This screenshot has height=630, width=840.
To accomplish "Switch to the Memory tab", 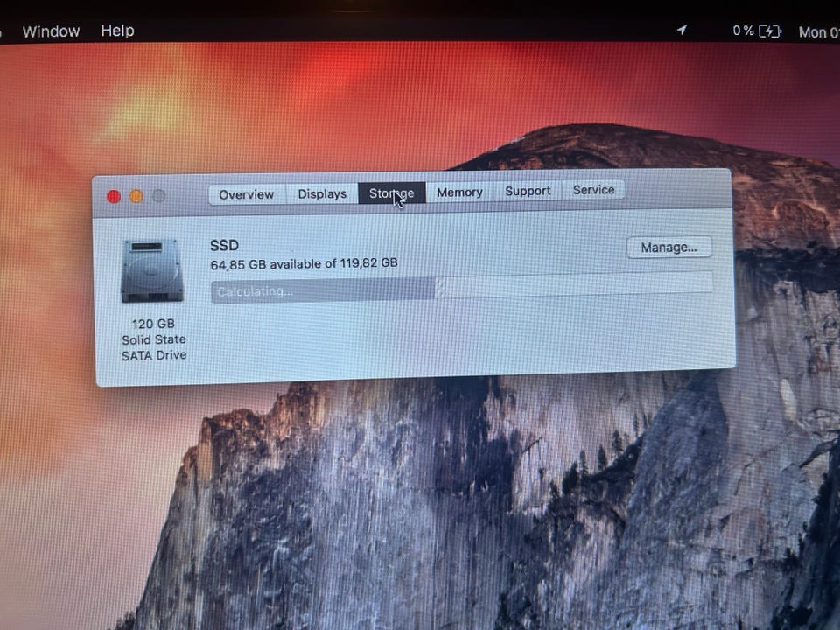I will (x=459, y=192).
